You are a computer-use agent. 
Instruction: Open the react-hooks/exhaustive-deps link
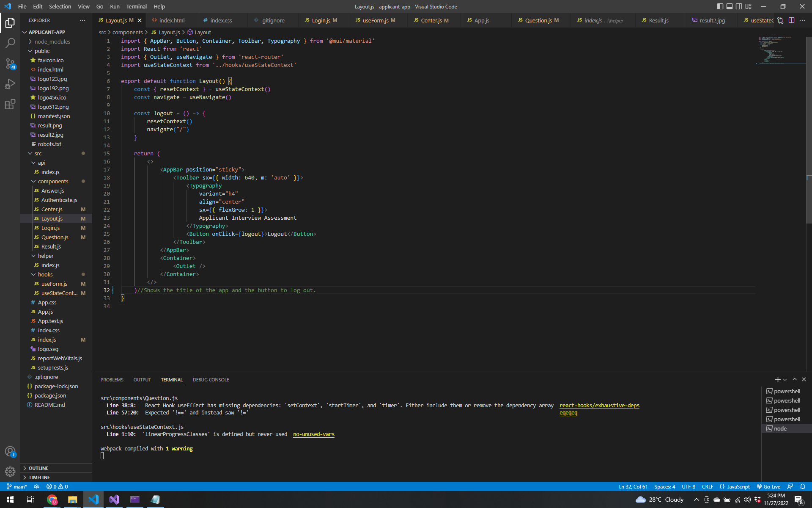(x=599, y=405)
